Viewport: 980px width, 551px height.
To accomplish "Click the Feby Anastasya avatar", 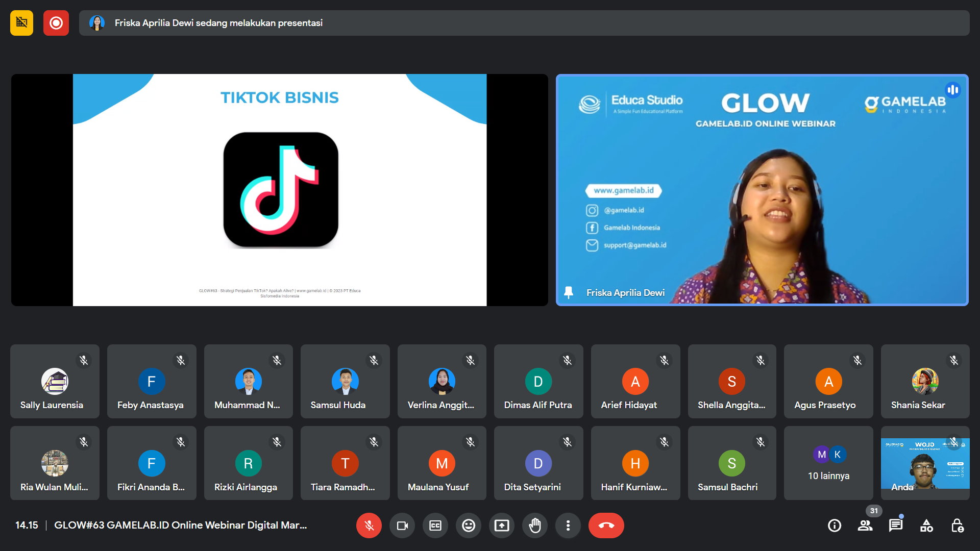I will [152, 381].
